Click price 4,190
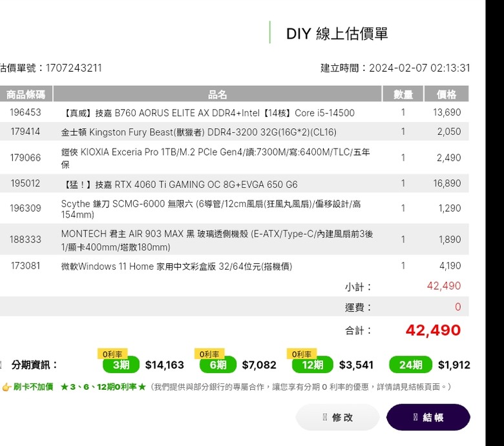This screenshot has height=446, width=504. pyautogui.click(x=450, y=265)
